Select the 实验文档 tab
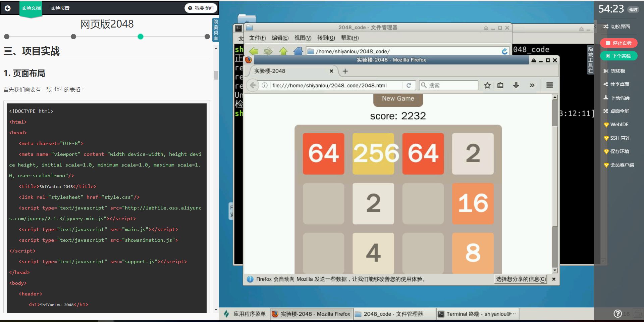This screenshot has width=644, height=322. point(31,8)
